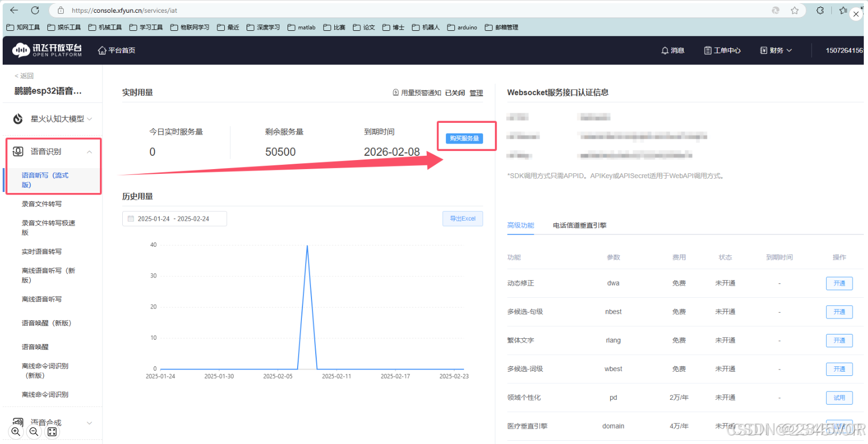Open 最近 bookmark folder
Screen dimensions: 868x444
[228, 27]
